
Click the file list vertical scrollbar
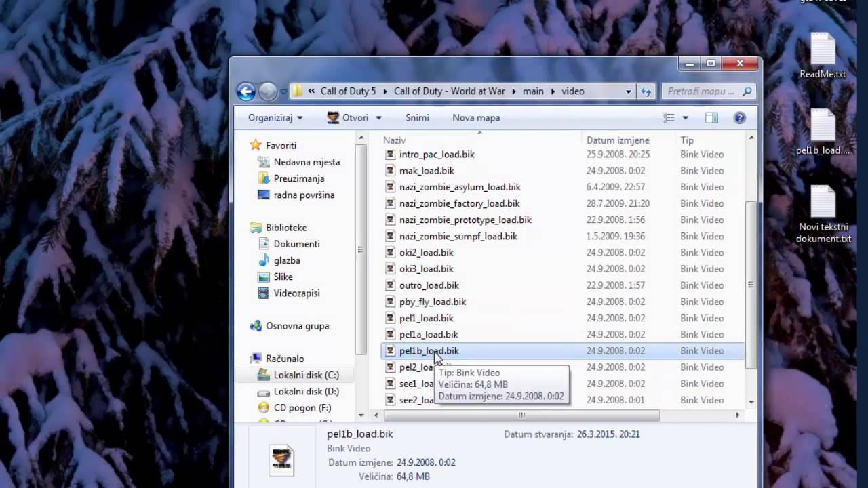(751, 285)
